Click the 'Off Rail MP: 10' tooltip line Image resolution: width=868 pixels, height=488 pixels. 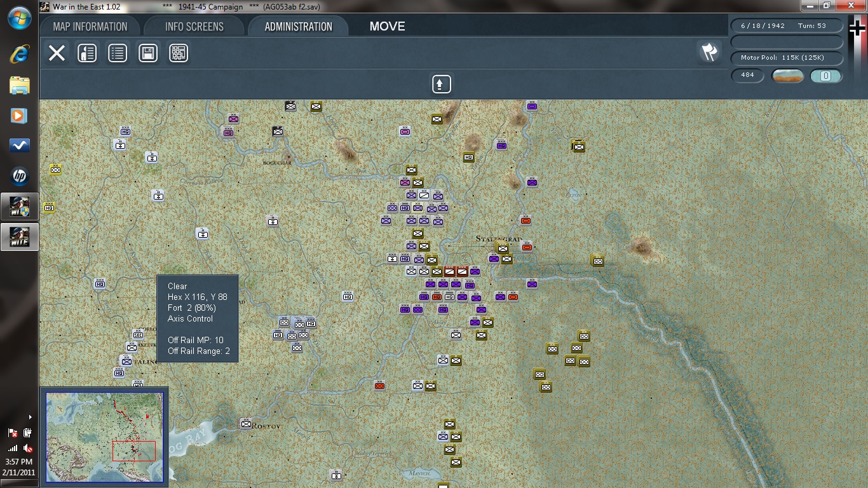click(196, 341)
